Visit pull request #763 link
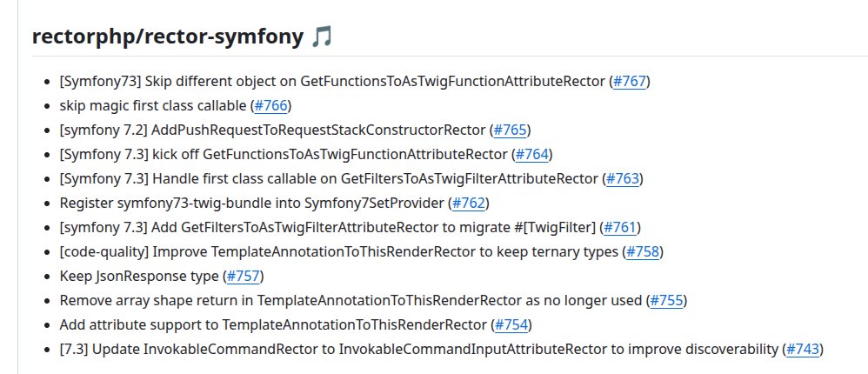Image resolution: width=868 pixels, height=374 pixels. pos(623,178)
